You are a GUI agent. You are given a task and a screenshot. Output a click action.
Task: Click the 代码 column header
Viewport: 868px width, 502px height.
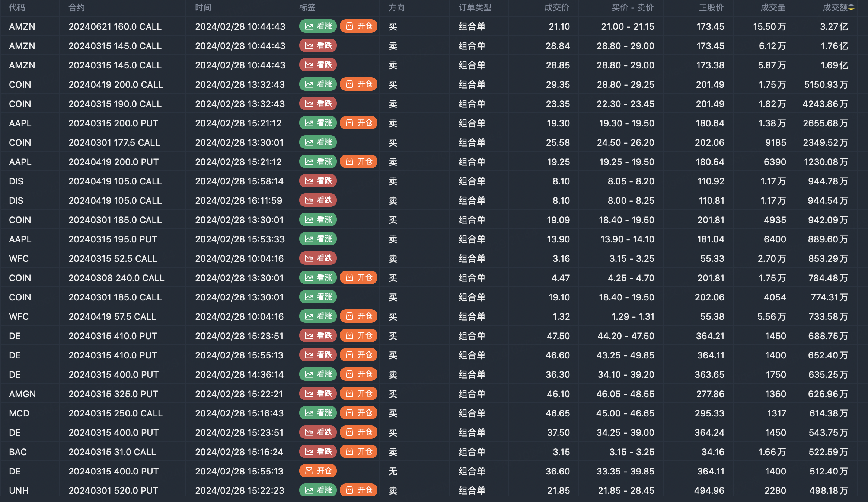click(x=17, y=7)
